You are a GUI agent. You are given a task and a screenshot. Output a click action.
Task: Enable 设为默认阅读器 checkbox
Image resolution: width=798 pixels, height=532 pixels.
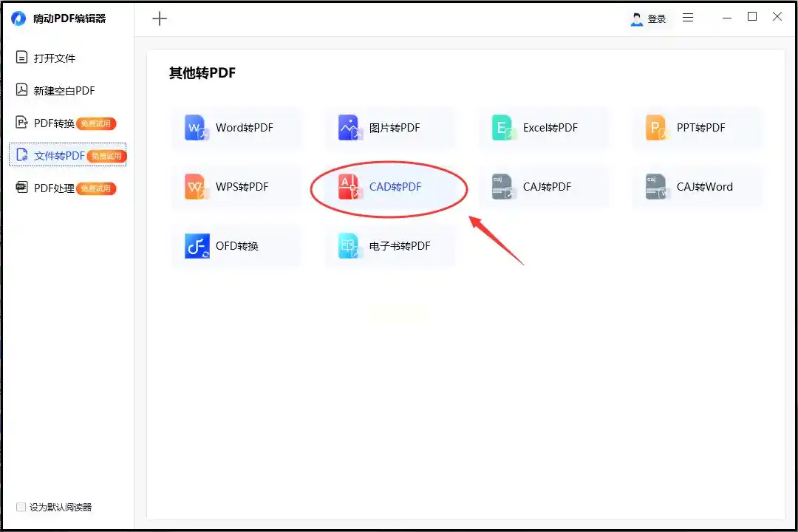click(x=21, y=507)
